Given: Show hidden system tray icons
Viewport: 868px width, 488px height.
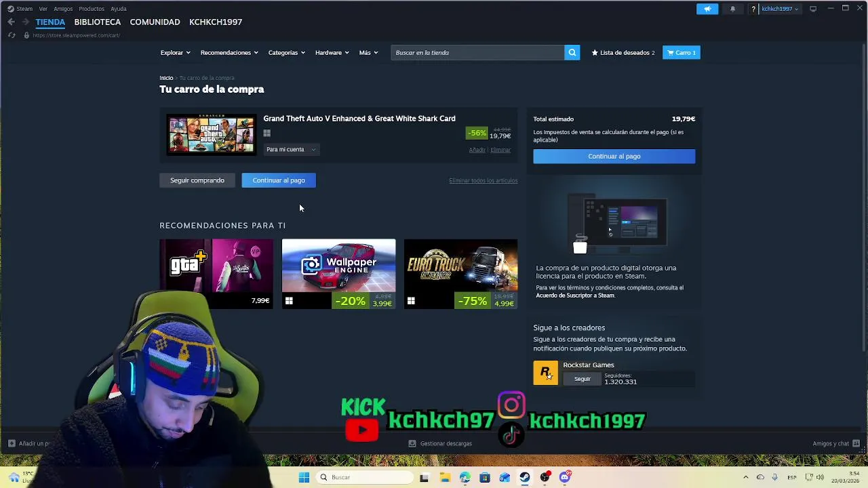Looking at the screenshot, I should (x=745, y=477).
